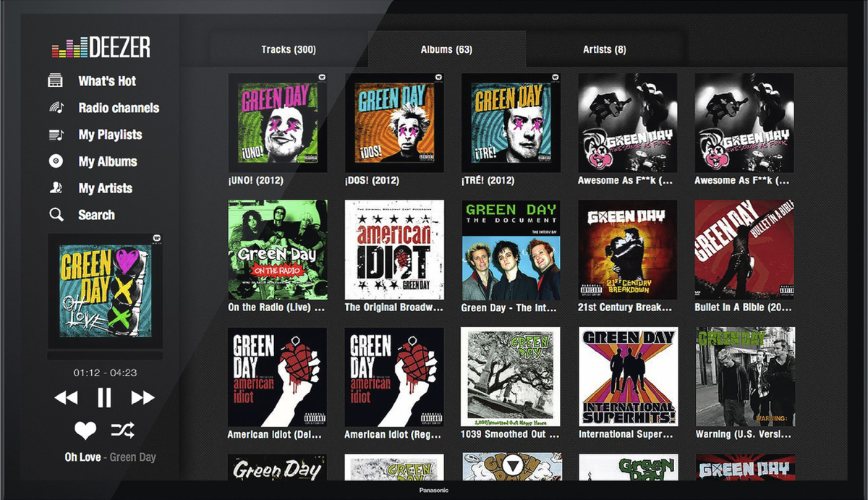Switch to the Tracks (300) tab
The height and width of the screenshot is (500, 868).
pos(289,50)
